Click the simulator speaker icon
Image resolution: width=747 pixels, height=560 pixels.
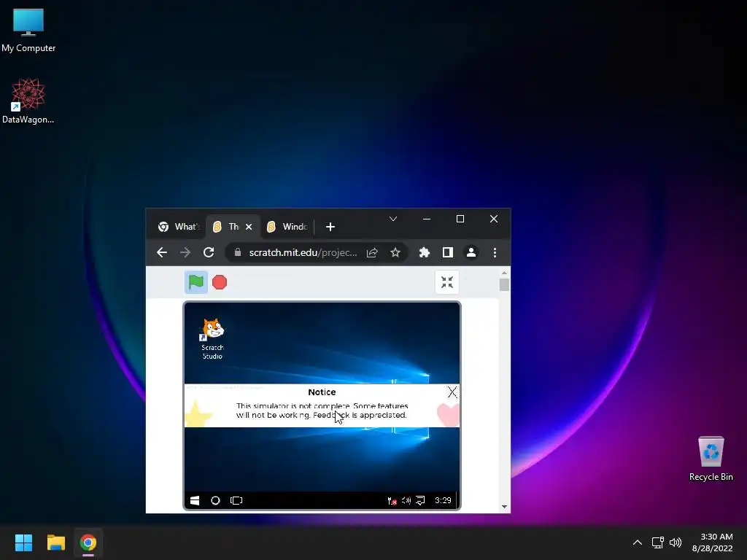406,500
